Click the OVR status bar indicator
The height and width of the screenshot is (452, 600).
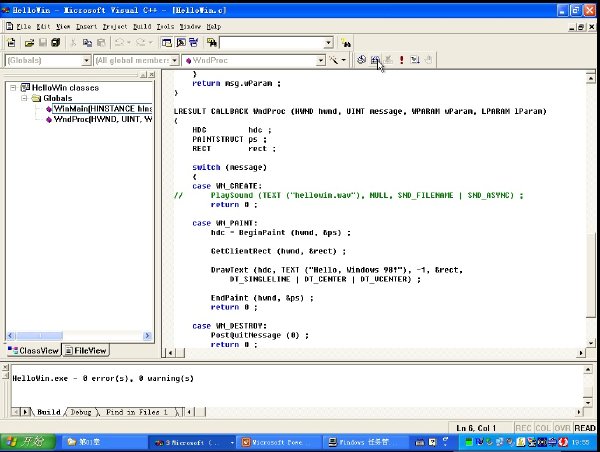click(562, 428)
